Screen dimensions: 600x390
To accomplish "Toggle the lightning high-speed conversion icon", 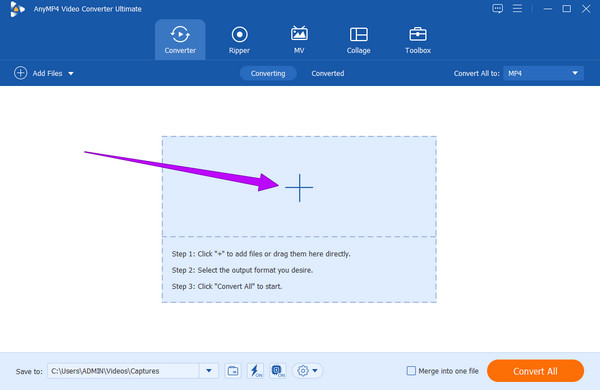I will 255,371.
